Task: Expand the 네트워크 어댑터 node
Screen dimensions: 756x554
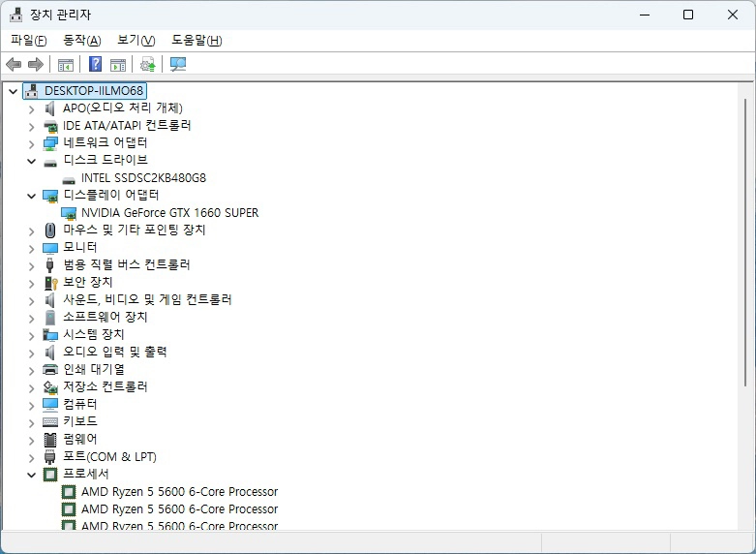Action: coord(31,144)
